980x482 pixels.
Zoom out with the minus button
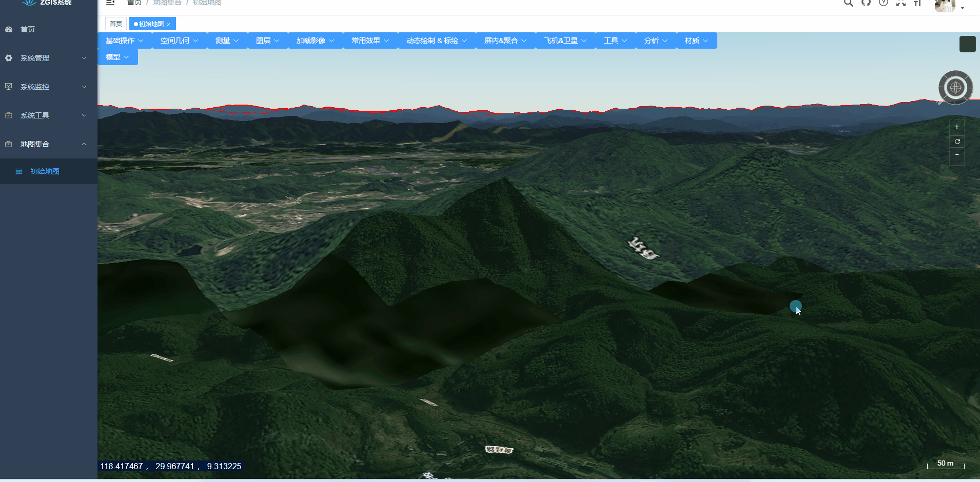click(957, 154)
